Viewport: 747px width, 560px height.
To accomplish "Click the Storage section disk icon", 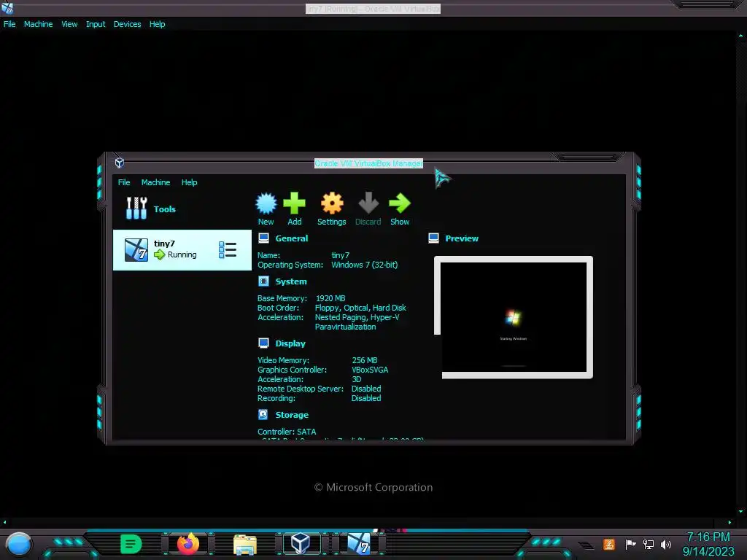I will 263,414.
